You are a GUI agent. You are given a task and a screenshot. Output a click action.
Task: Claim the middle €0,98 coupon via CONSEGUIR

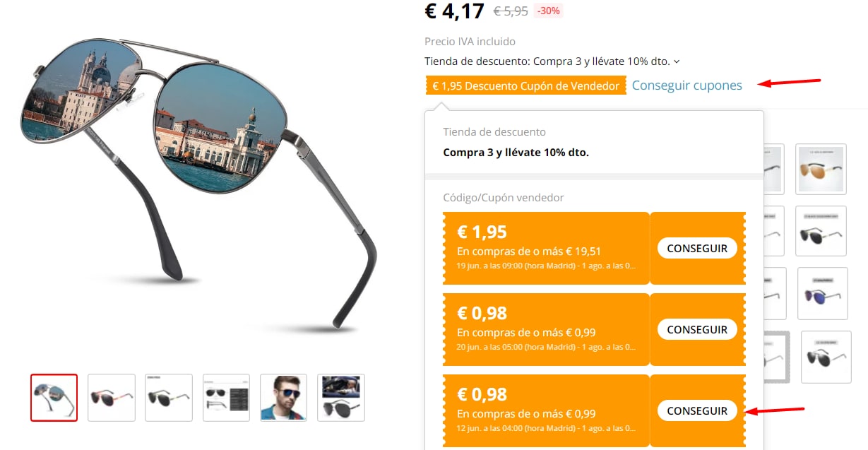point(697,330)
